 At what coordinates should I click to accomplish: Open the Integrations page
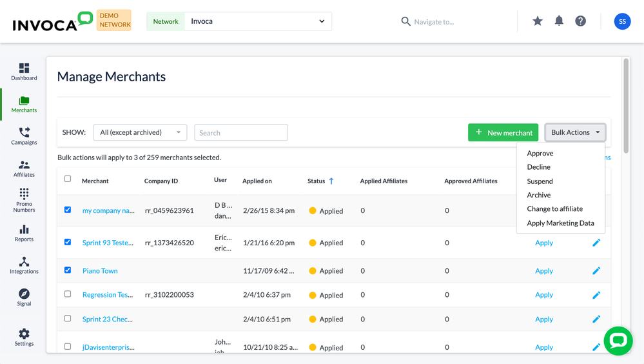click(x=24, y=265)
